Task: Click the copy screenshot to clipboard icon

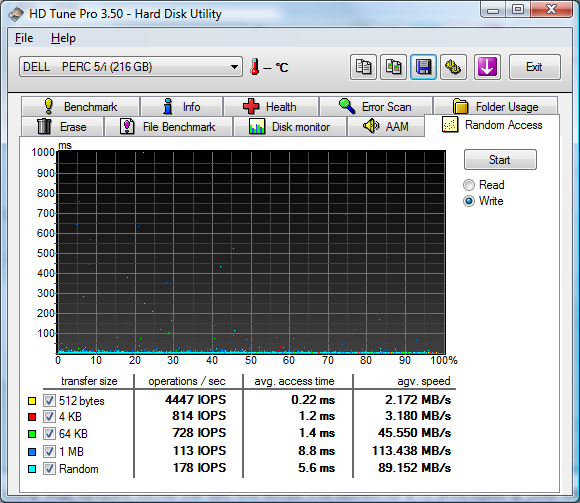Action: 393,67
